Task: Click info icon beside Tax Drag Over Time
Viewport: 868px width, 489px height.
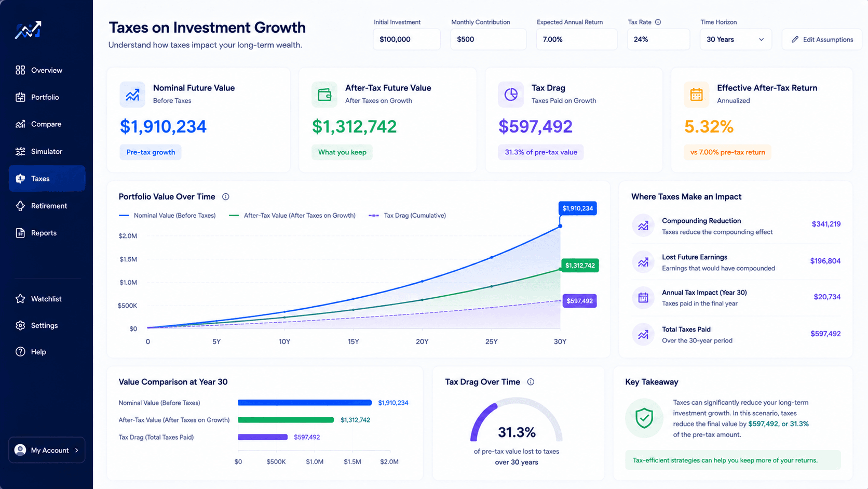Action: click(x=531, y=382)
